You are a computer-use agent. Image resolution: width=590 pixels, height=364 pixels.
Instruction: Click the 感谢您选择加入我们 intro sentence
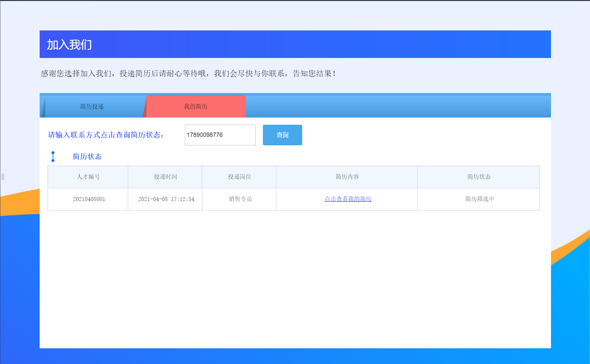click(188, 73)
